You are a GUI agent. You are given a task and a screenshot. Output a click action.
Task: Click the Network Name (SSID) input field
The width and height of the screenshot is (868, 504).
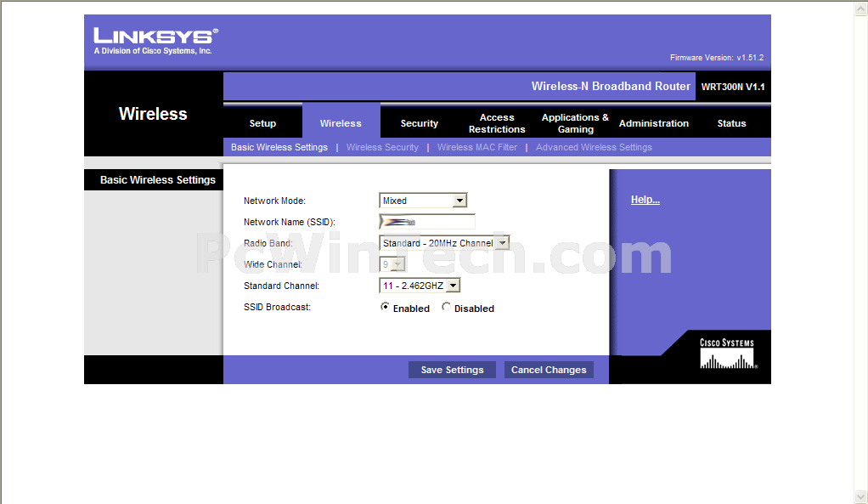(x=427, y=222)
